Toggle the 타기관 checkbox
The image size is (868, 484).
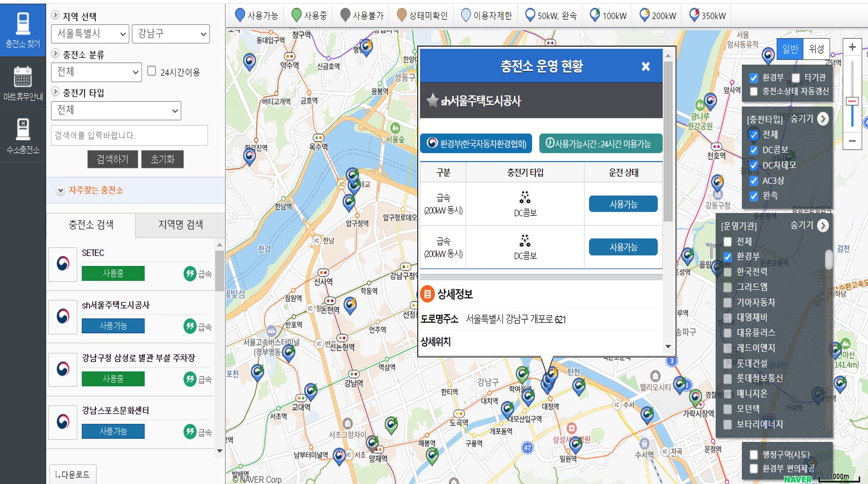[x=796, y=78]
